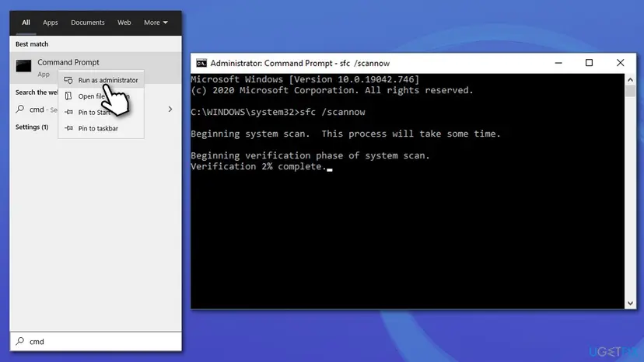The image size is (644, 362).
Task: Click the Command Prompt window title bar icon
Action: pyautogui.click(x=201, y=63)
